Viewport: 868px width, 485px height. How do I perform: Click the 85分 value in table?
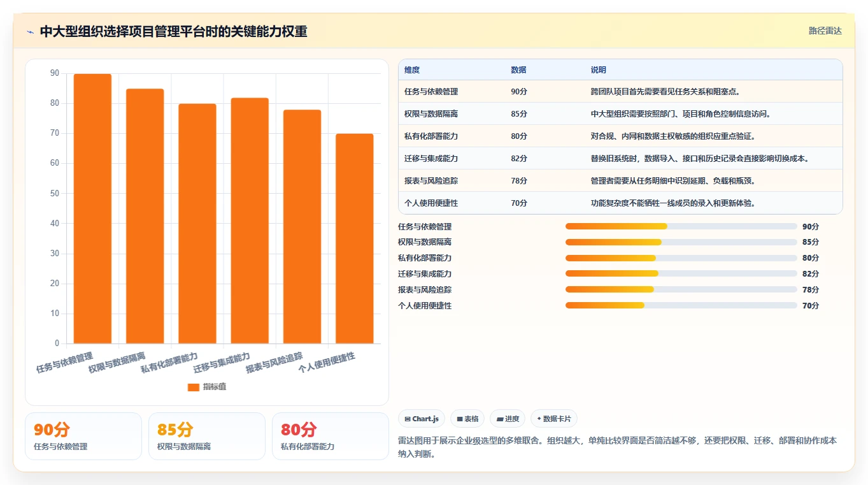pyautogui.click(x=519, y=114)
